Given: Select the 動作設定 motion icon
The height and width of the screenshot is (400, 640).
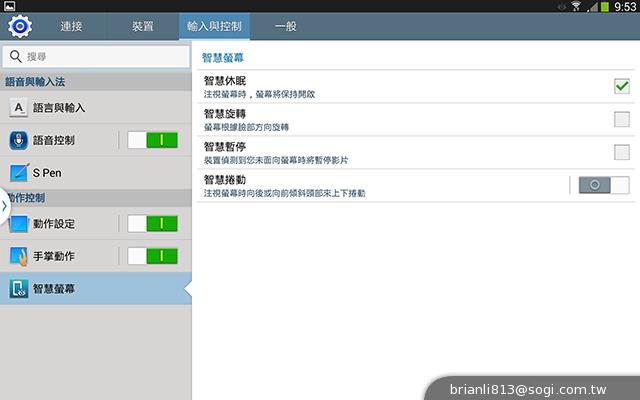Looking at the screenshot, I should click(19, 223).
